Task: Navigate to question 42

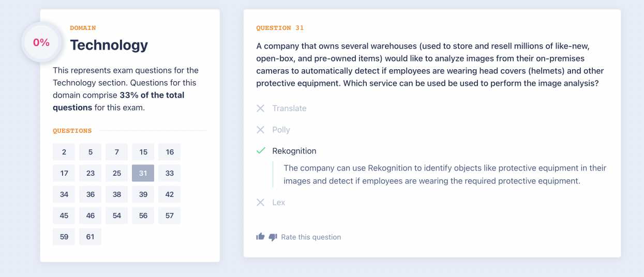Action: point(170,194)
